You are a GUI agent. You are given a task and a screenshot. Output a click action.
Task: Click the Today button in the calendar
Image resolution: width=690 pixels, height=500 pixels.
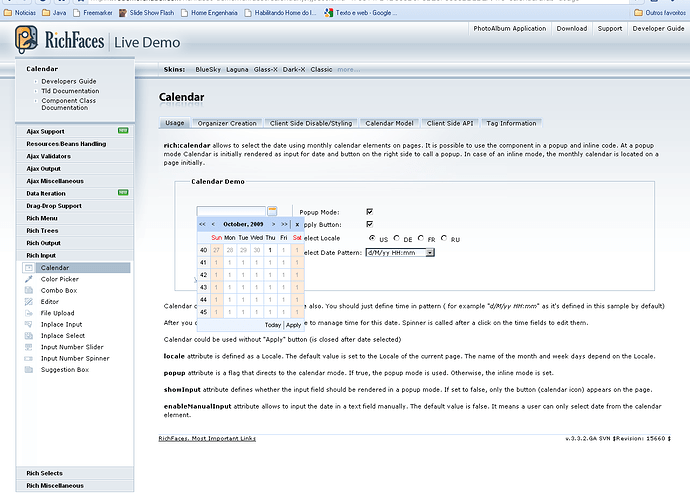(273, 325)
